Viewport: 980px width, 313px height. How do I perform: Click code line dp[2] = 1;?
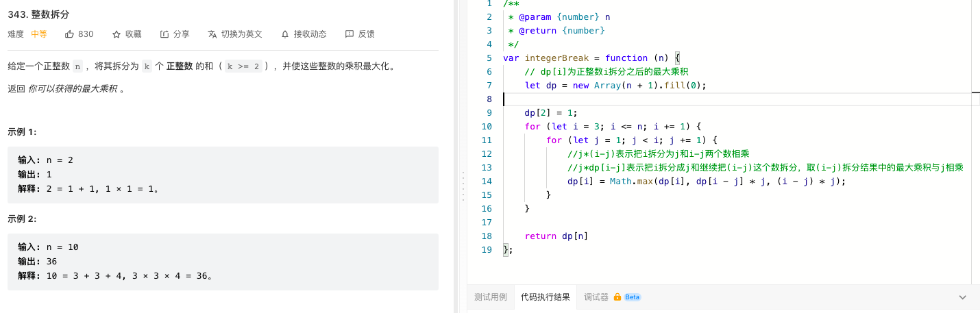pos(551,113)
